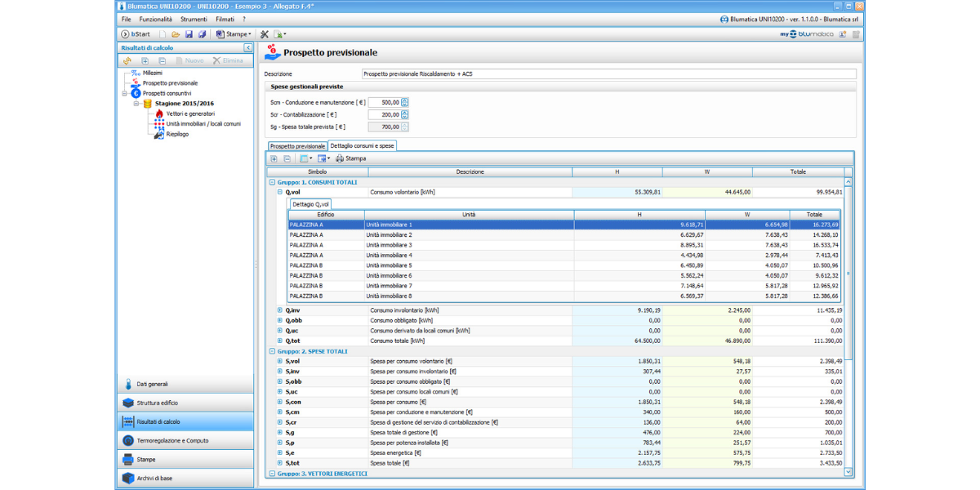
Task: Increase the Scm Conduzione e manutenzione value
Action: tap(405, 100)
